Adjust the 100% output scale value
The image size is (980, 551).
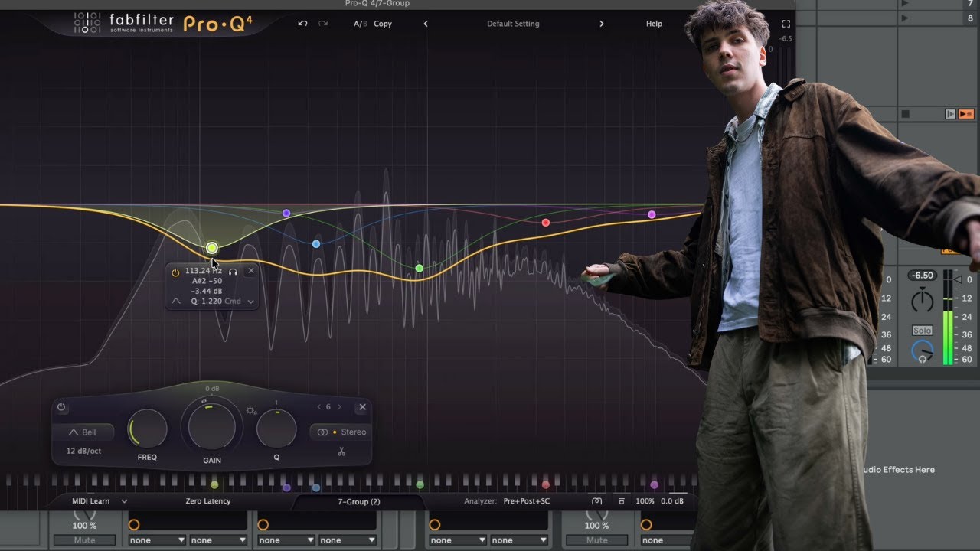tap(645, 501)
